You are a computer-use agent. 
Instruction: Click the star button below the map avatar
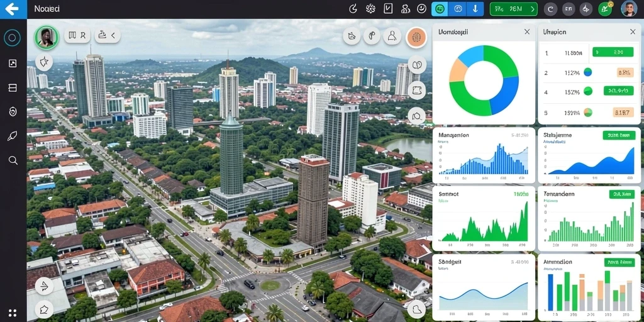coord(44,62)
